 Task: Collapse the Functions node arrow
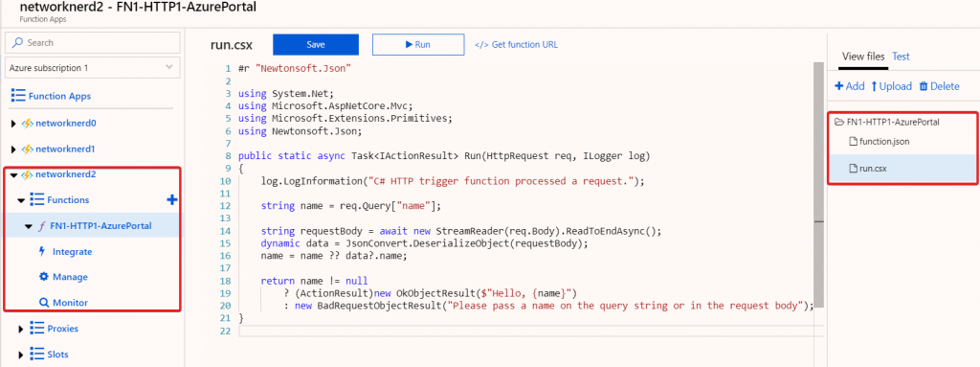click(21, 200)
